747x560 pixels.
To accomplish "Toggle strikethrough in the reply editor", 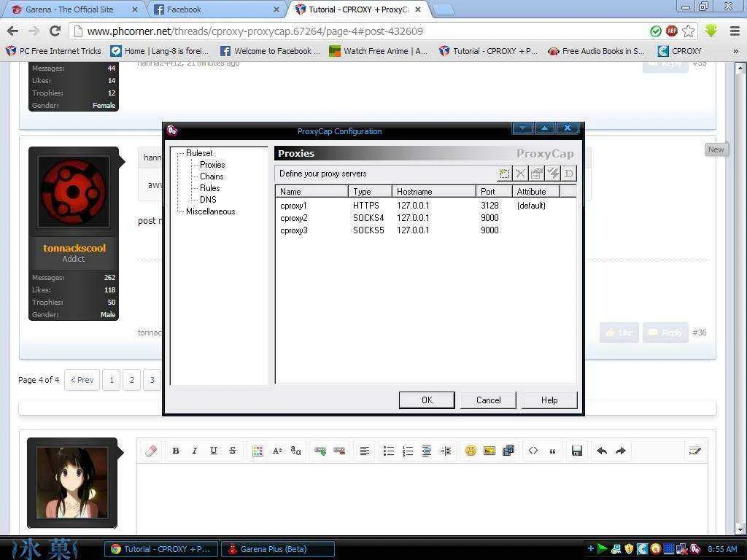I will pos(233,451).
